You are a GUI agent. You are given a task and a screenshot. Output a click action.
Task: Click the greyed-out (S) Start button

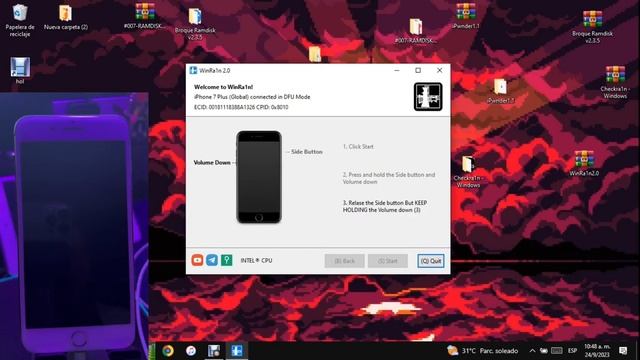point(388,261)
